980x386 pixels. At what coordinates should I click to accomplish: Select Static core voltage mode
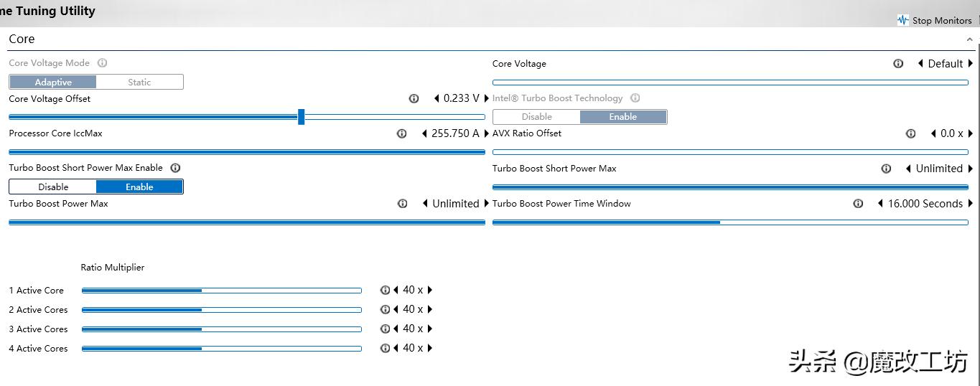point(139,83)
